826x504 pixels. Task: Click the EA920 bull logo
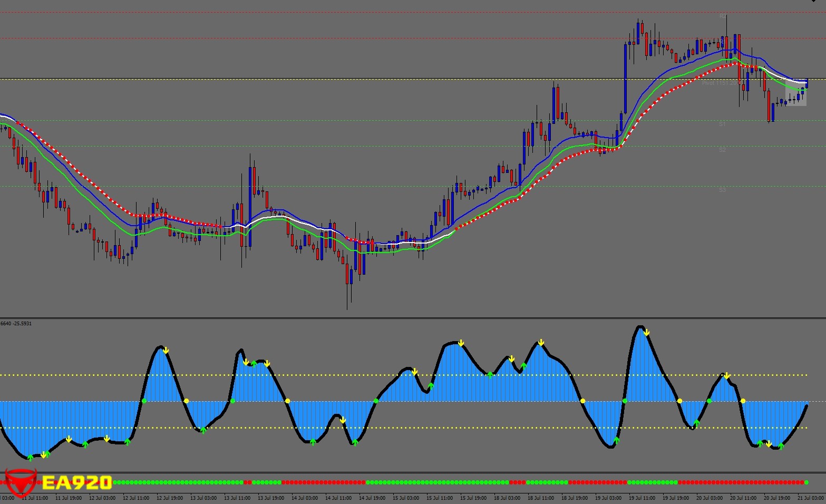point(20,482)
